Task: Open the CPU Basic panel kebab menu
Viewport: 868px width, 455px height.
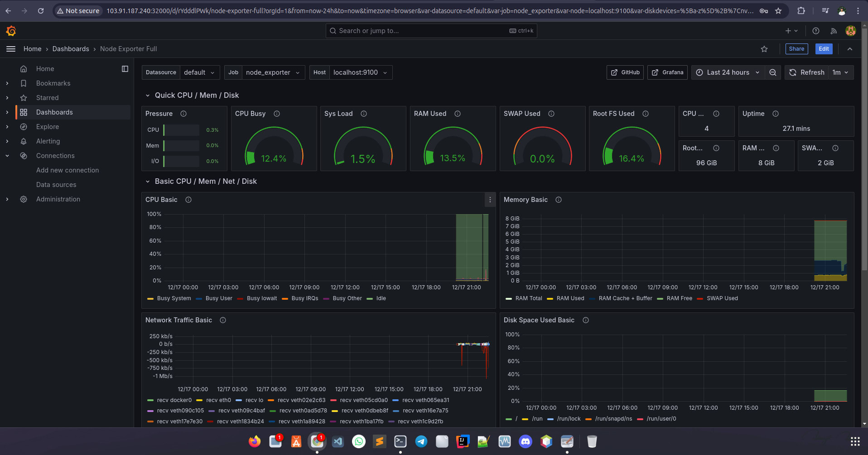Action: (x=490, y=200)
